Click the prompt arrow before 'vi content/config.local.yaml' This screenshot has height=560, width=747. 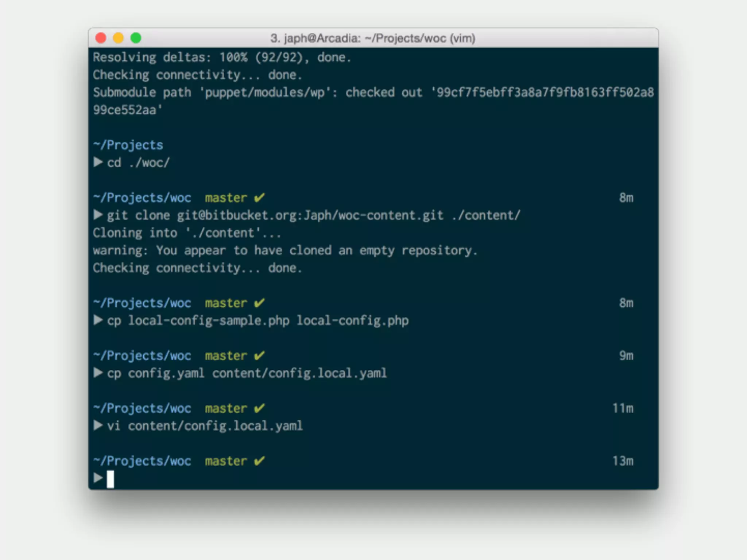[98, 425]
